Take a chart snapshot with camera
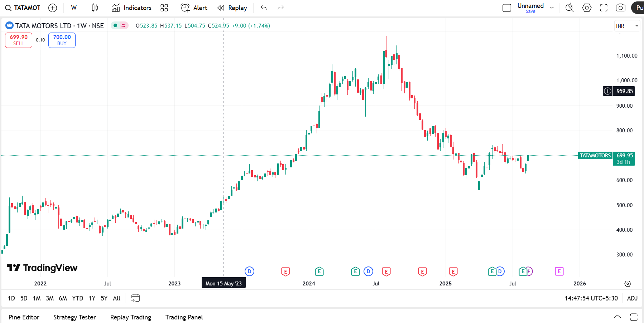 coord(621,8)
